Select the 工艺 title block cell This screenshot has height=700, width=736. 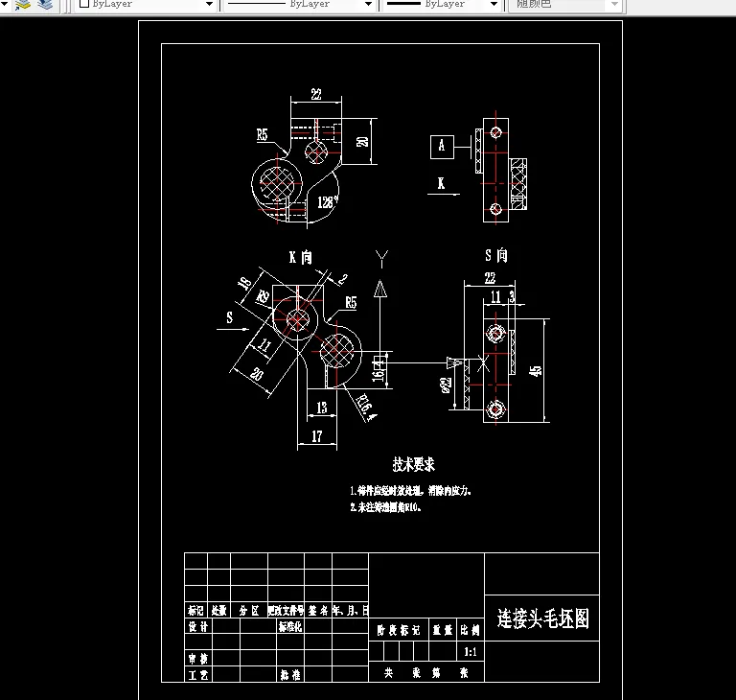click(198, 675)
